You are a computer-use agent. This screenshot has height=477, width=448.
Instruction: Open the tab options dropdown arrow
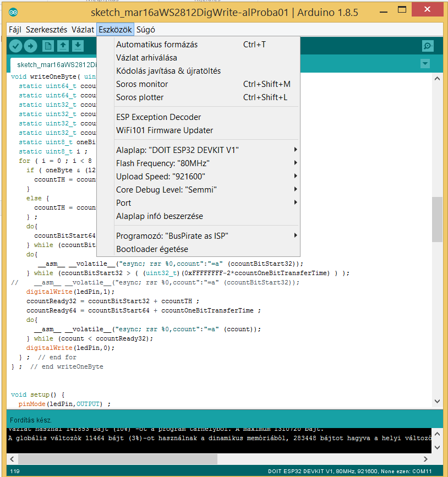[x=425, y=64]
